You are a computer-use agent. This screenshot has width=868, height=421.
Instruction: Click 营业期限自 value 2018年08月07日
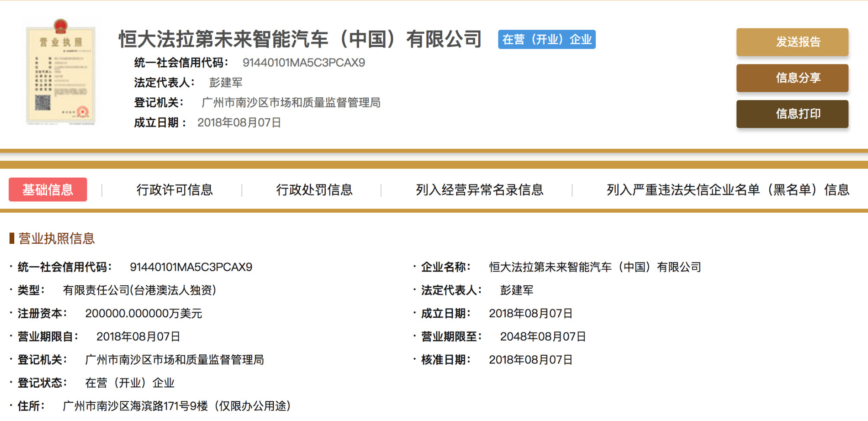point(138,337)
